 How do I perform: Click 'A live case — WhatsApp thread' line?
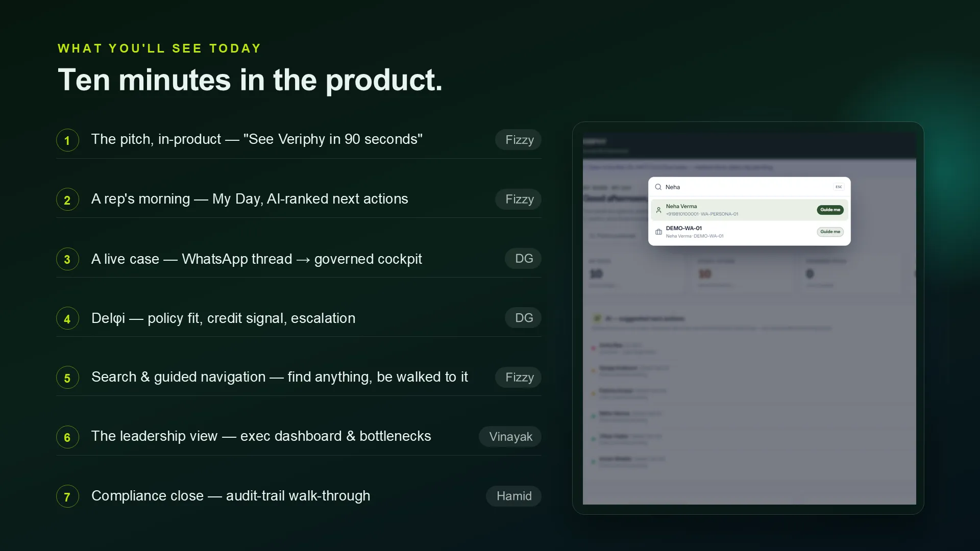click(x=257, y=259)
